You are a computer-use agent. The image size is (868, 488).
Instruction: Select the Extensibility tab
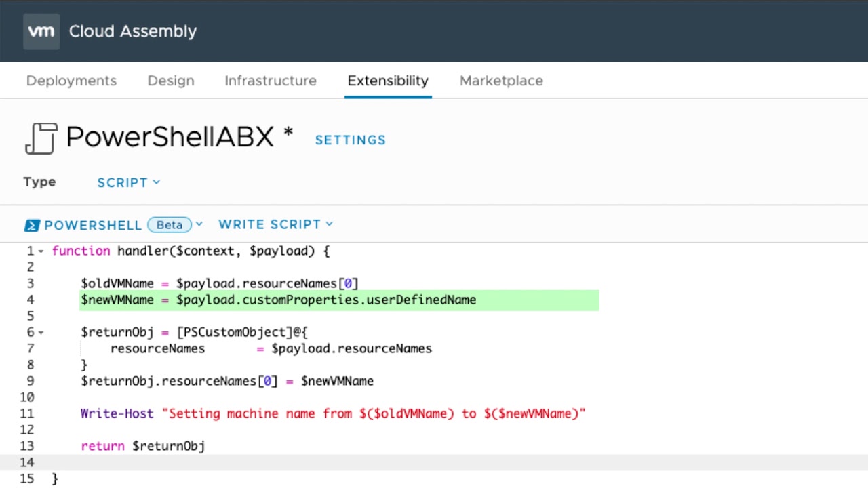387,81
